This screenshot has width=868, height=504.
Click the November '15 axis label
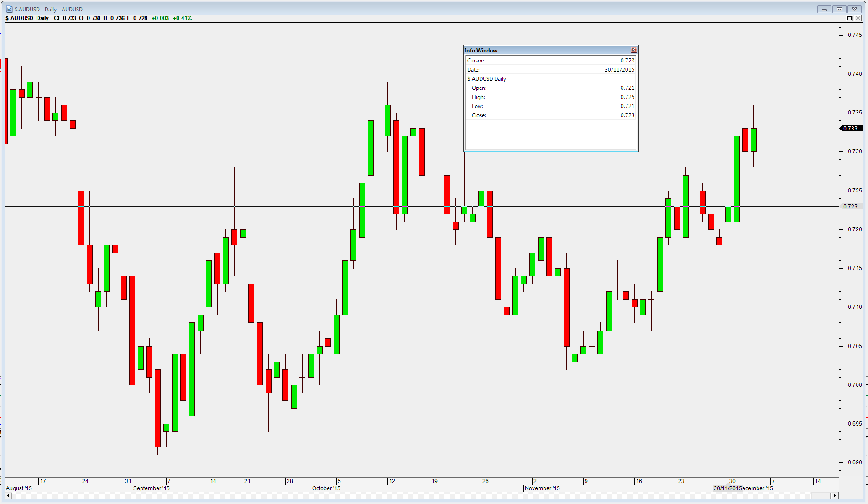(x=542, y=488)
